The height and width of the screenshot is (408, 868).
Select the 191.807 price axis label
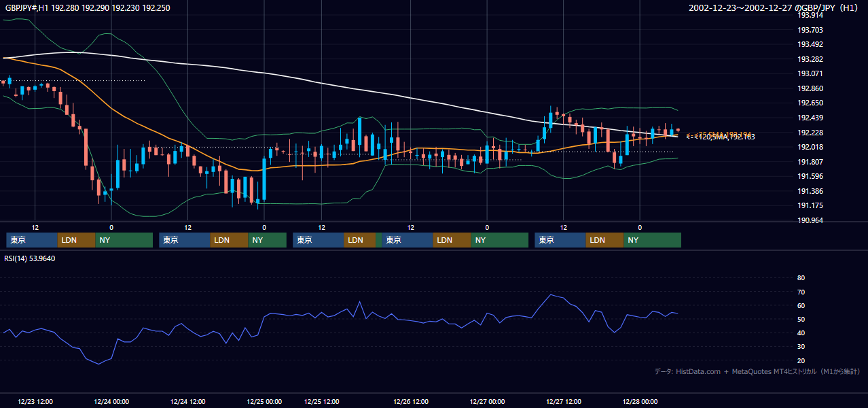[810, 162]
